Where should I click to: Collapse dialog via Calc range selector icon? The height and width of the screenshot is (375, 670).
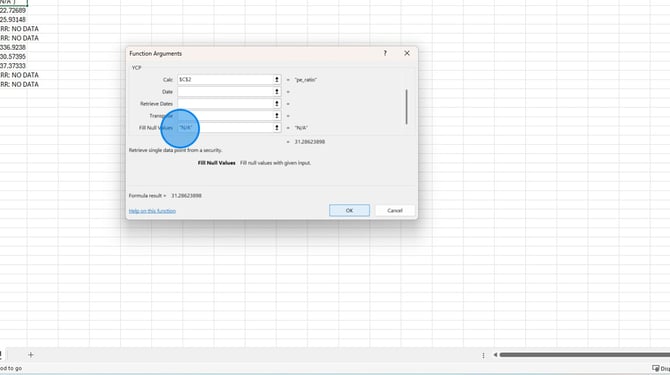(x=277, y=79)
